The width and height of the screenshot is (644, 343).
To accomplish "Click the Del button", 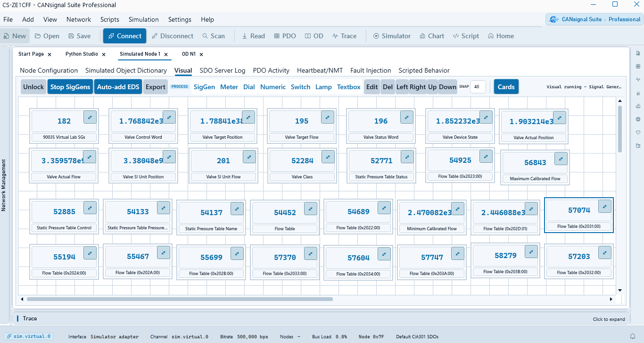I will [x=388, y=87].
